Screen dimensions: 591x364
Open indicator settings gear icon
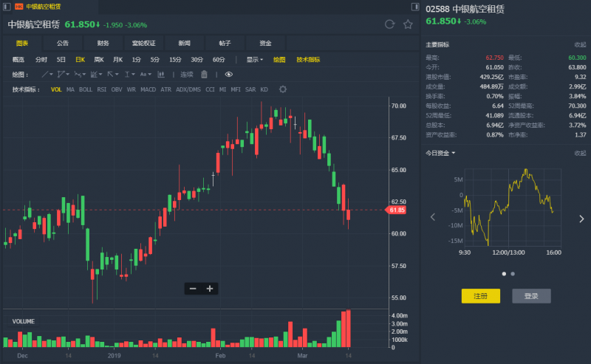coord(282,89)
